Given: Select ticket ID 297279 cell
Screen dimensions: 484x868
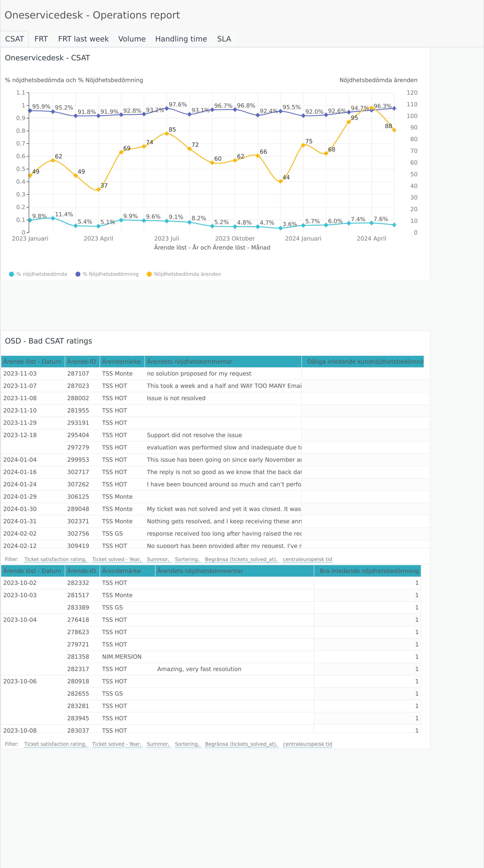Looking at the screenshot, I should (82, 448).
